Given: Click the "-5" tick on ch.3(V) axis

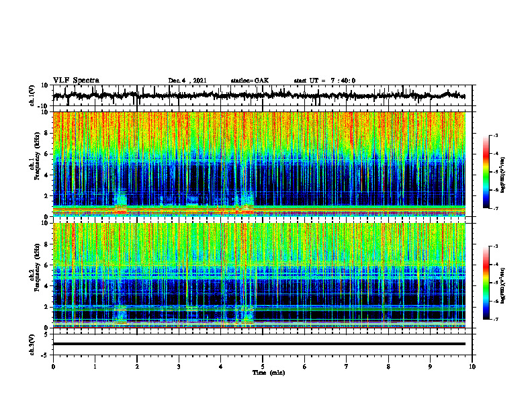Looking at the screenshot, I should coord(45,355).
